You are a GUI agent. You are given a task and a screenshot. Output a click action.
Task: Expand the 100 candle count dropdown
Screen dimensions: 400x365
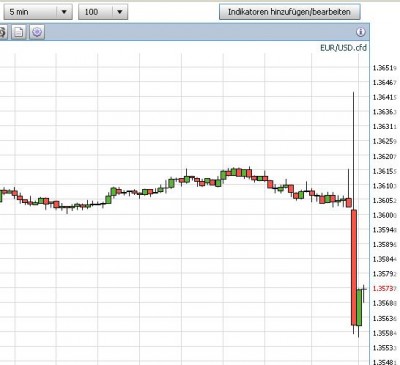pyautogui.click(x=103, y=12)
